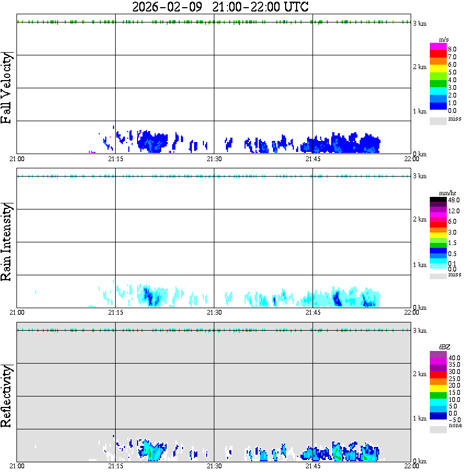The width and height of the screenshot is (466, 476).
Task: Click the mm/hr legend unit heading
Action: pyautogui.click(x=447, y=193)
